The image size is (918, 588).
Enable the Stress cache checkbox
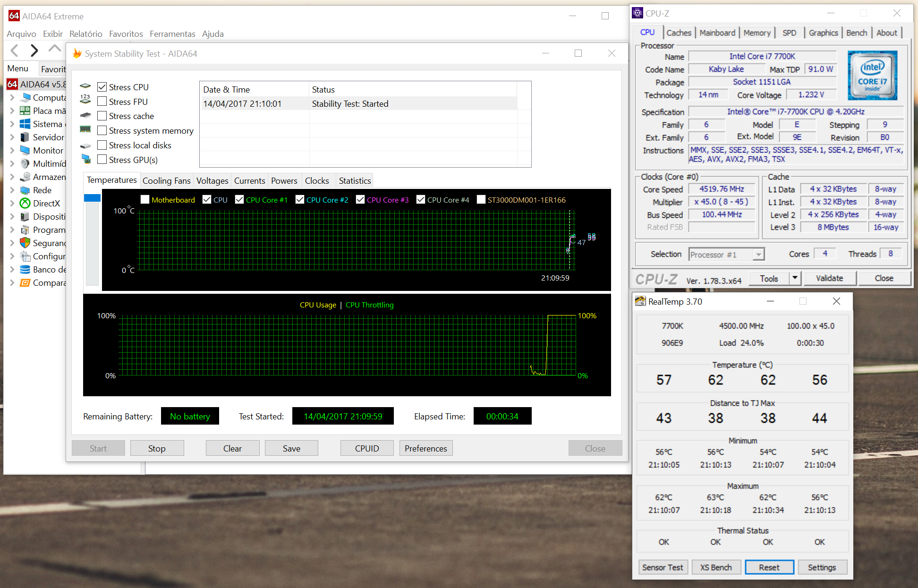tap(102, 116)
